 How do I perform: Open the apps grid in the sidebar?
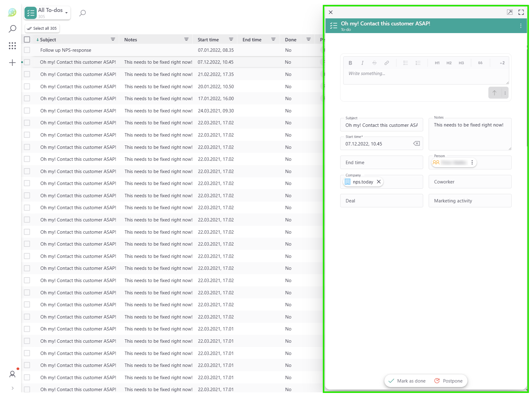click(x=12, y=46)
